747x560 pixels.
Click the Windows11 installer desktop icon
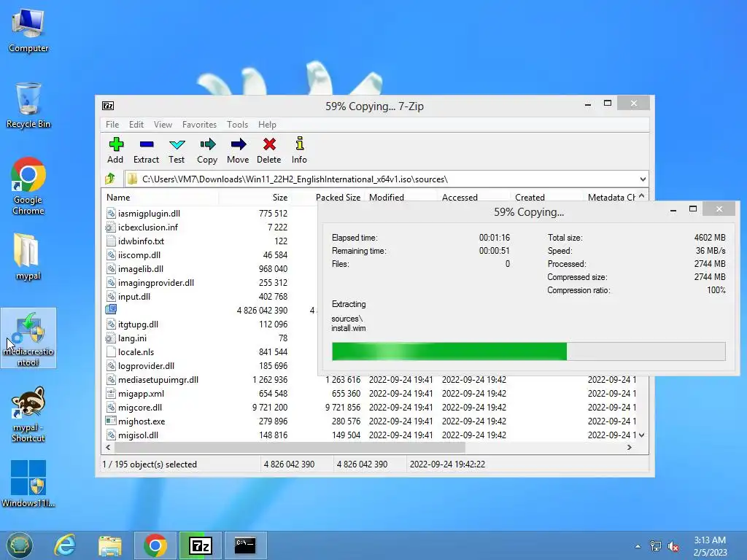click(x=28, y=483)
